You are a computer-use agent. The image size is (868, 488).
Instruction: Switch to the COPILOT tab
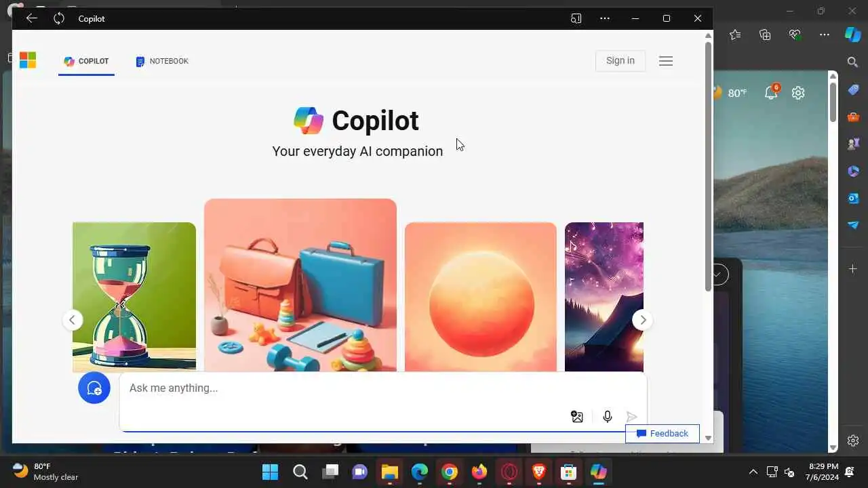86,61
